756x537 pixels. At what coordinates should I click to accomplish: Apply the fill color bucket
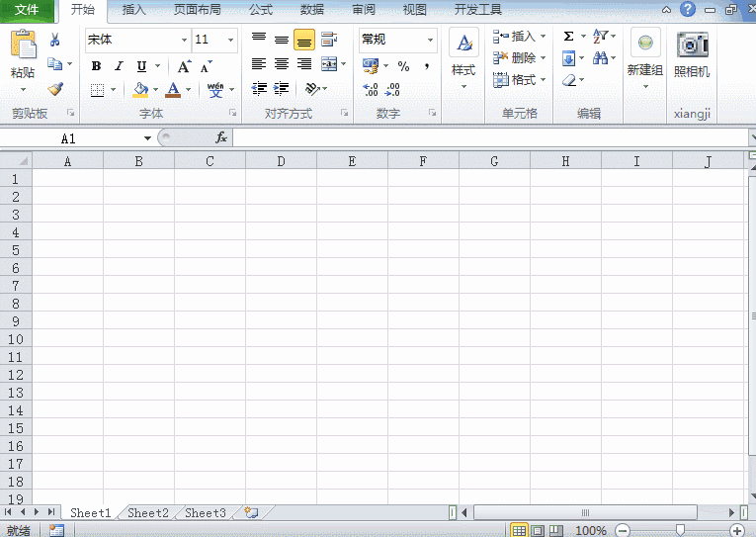(140, 90)
